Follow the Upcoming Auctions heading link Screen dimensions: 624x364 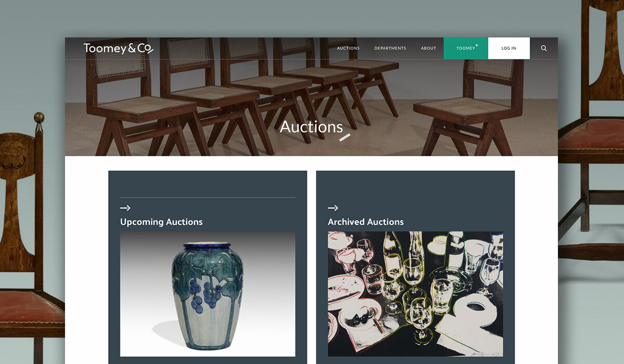(x=161, y=222)
